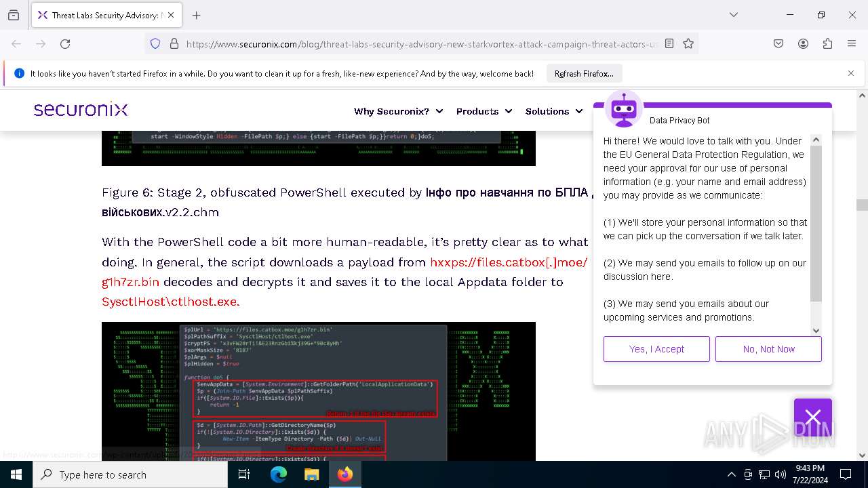Expand the Solutions navigation menu
Screen dimensions: 868x488
[x=554, y=111]
